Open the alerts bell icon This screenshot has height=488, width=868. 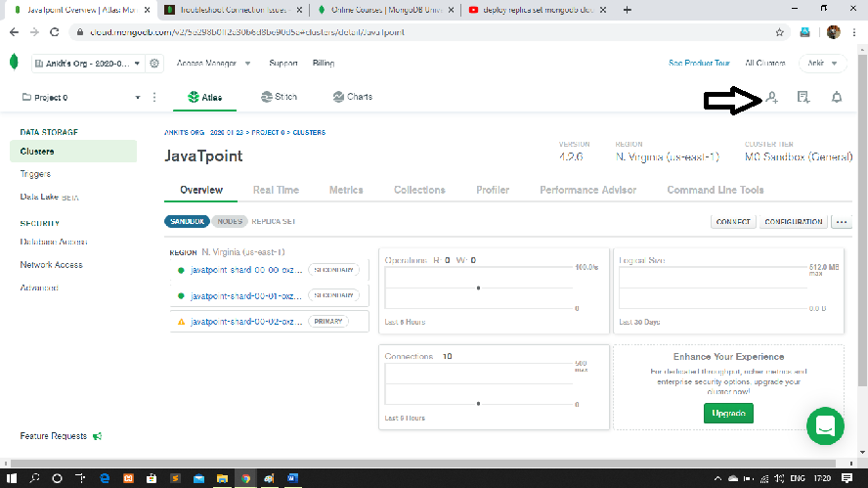[837, 98]
